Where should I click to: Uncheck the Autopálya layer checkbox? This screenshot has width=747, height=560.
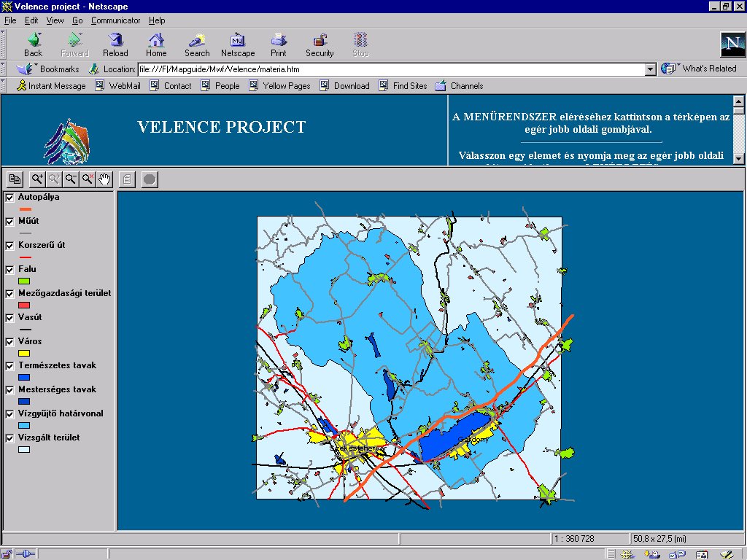[10, 198]
